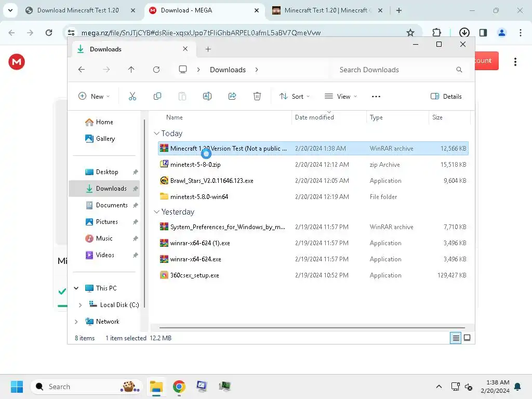Click the Rename icon in Explorer toolbar
The width and height of the screenshot is (532, 399).
[x=207, y=96]
